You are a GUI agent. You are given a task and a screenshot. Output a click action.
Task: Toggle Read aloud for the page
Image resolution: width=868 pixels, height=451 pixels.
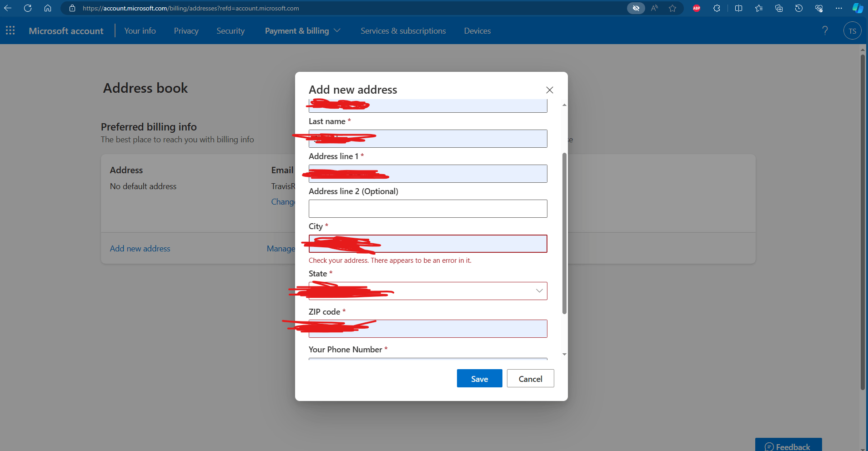click(655, 8)
